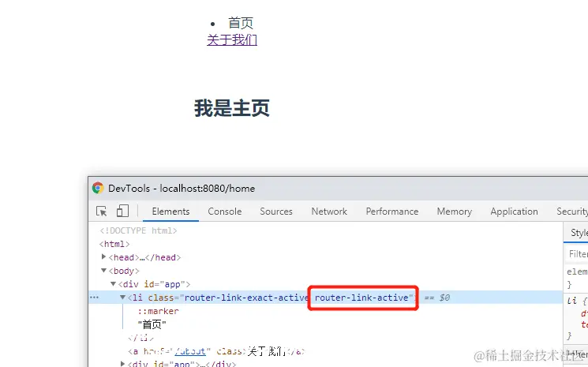This screenshot has width=588, height=367.
Task: Click the router-link-active class value
Action: (361, 298)
